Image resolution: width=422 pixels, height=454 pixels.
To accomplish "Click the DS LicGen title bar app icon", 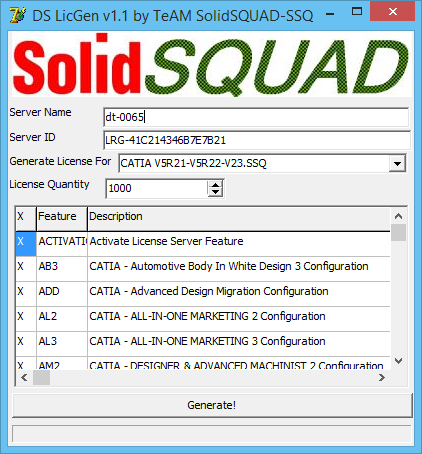I will tap(17, 15).
